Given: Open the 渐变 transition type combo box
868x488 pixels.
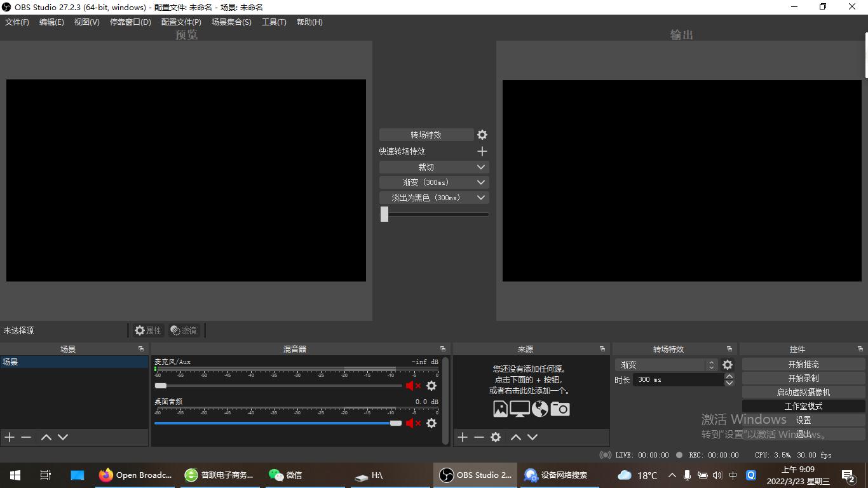Looking at the screenshot, I should (667, 365).
